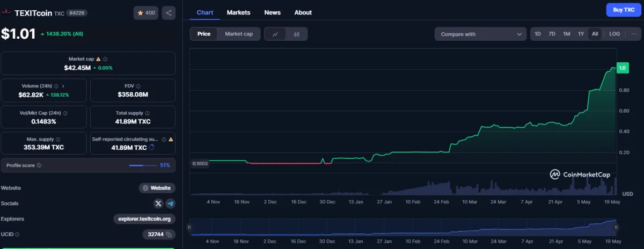
Task: Open explorer.texitcoin.org explorer link
Action: (145, 219)
